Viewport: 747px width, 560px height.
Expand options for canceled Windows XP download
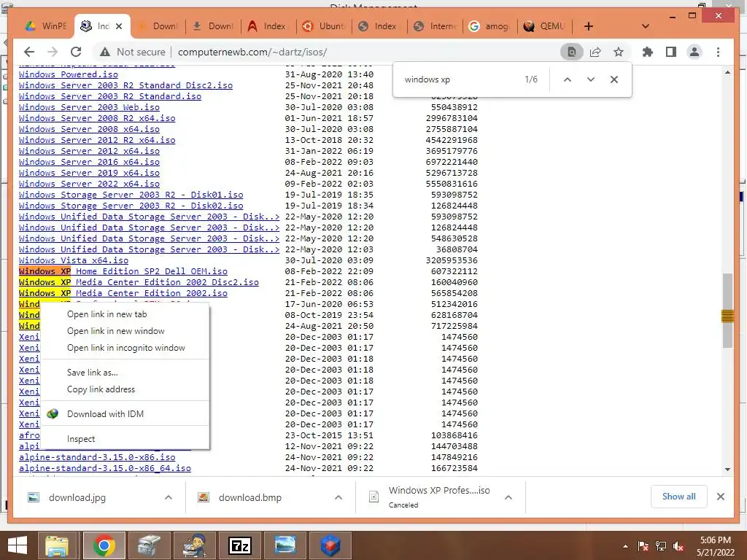(508, 497)
